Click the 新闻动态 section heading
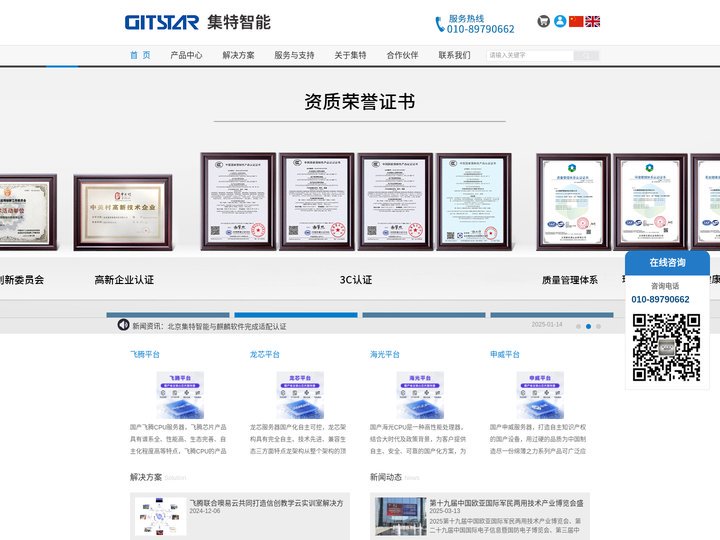This screenshot has width=720, height=540. coord(386,477)
